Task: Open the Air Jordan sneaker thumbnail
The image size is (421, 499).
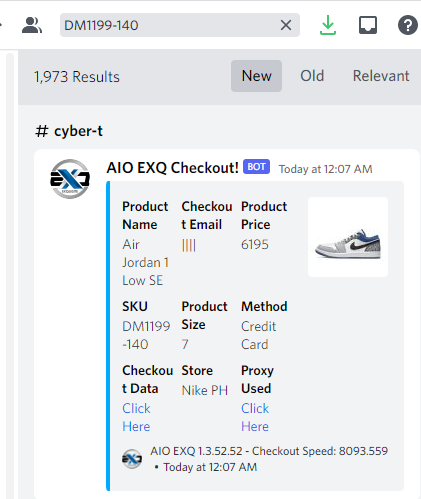Action: (348, 237)
